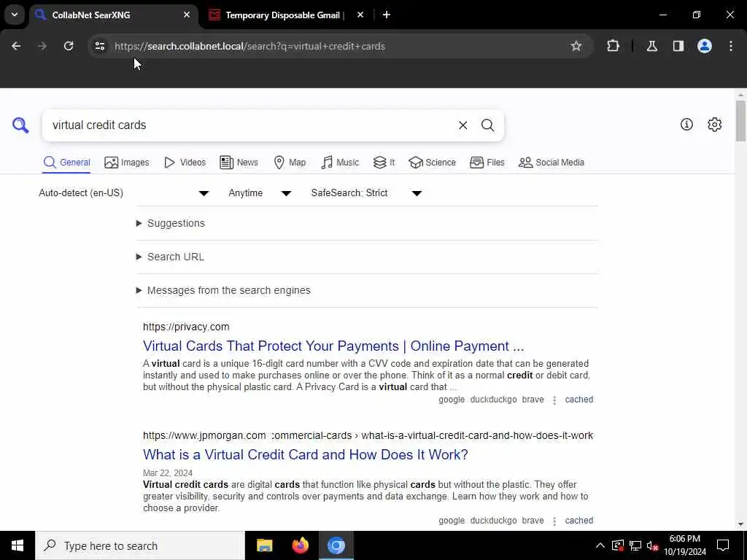This screenshot has width=747, height=560.
Task: Switch to IT category
Action: coord(384,163)
